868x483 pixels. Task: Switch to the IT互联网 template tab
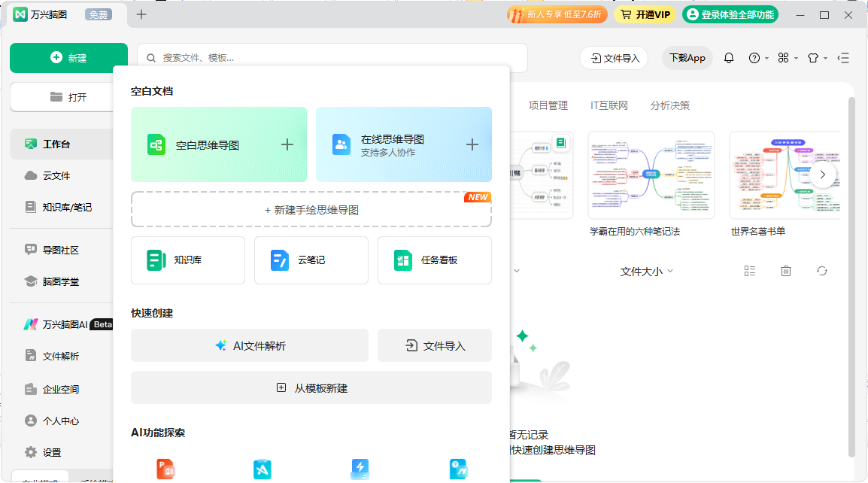(x=609, y=105)
